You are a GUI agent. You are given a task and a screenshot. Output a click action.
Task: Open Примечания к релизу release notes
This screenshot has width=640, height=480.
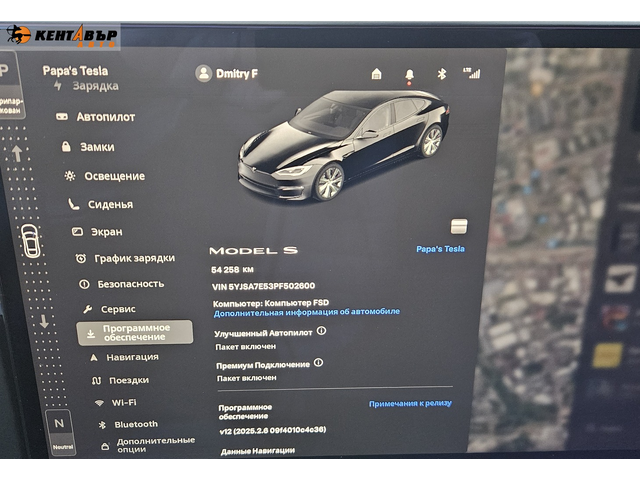pos(410,404)
